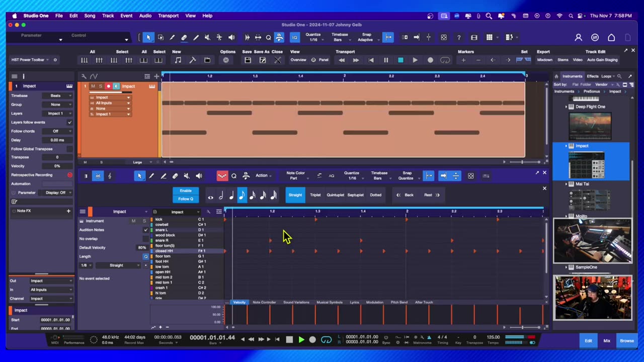Toggle Audition Notes checkbox
Screen dimensions: 644x362
[146, 230]
